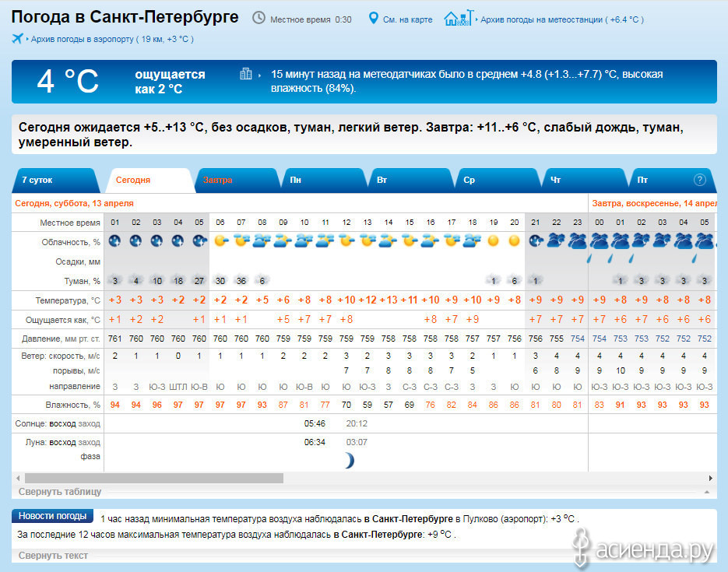Open the Пн forecast tab
The height and width of the screenshot is (572, 728).
point(324,180)
